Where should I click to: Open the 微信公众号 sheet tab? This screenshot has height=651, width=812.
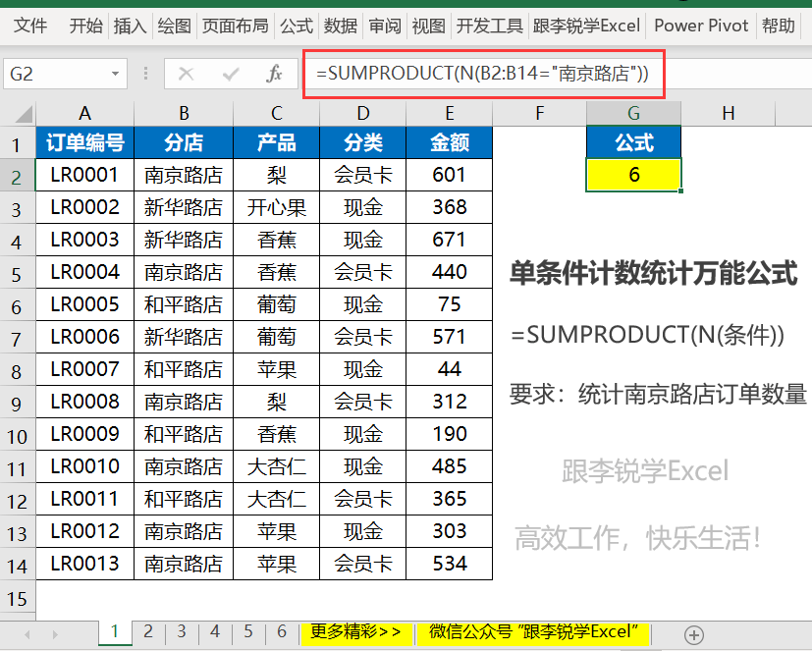click(x=535, y=633)
